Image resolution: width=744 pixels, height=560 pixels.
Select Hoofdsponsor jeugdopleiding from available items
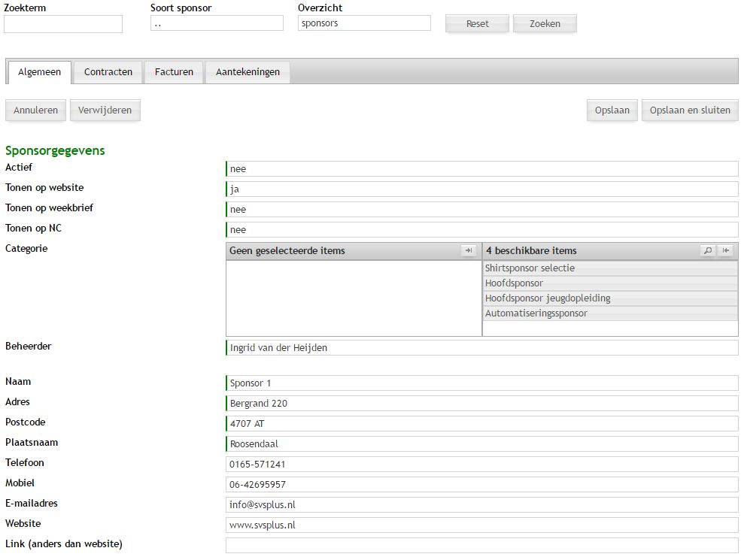548,298
